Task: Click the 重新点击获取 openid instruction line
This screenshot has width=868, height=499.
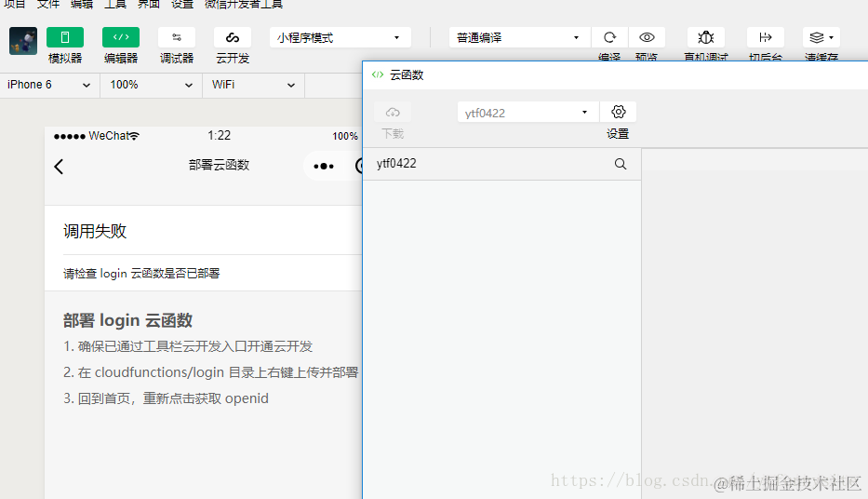Action: click(166, 398)
